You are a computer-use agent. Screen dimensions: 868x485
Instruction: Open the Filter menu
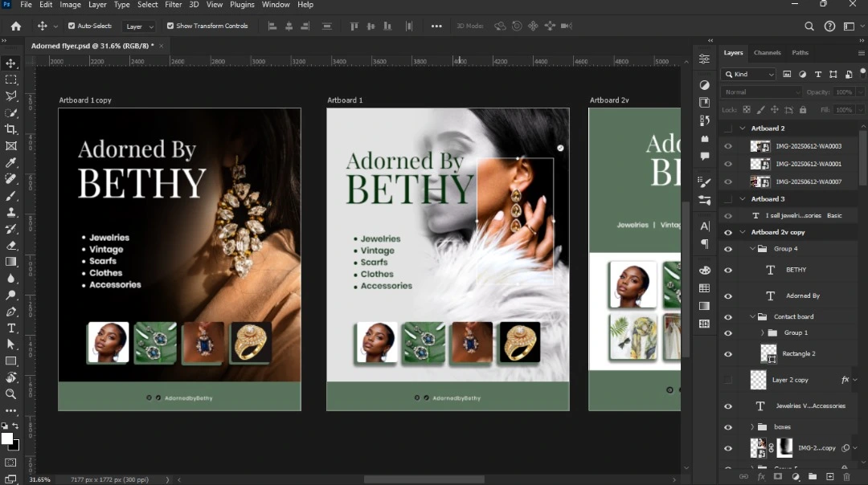173,5
